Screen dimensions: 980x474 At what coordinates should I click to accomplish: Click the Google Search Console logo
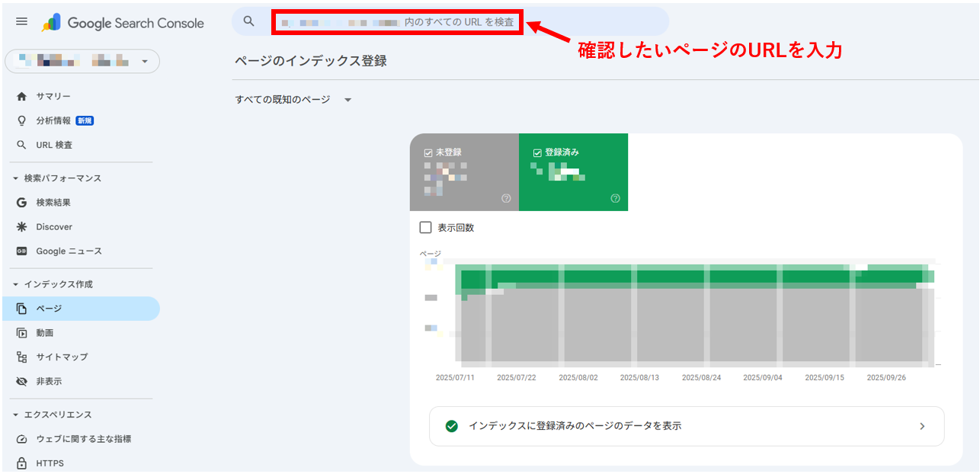[x=123, y=23]
